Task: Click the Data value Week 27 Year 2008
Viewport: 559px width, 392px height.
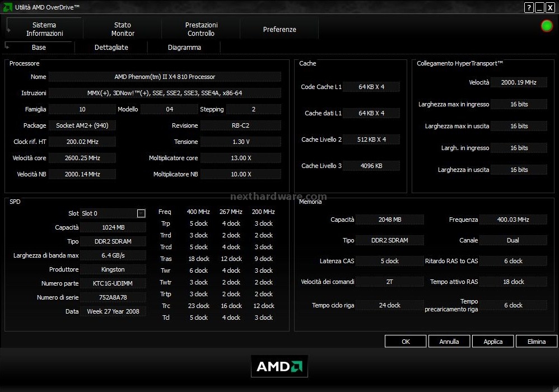Action: click(113, 311)
